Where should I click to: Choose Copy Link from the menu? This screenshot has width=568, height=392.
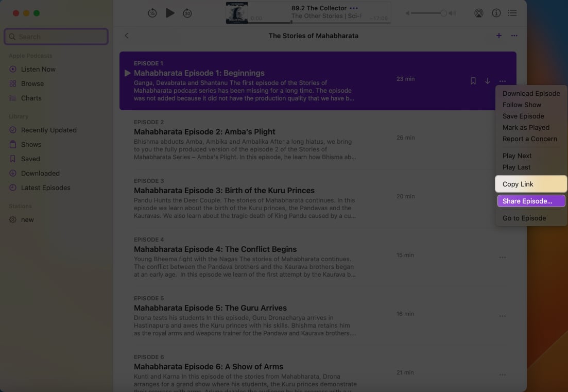[531, 184]
